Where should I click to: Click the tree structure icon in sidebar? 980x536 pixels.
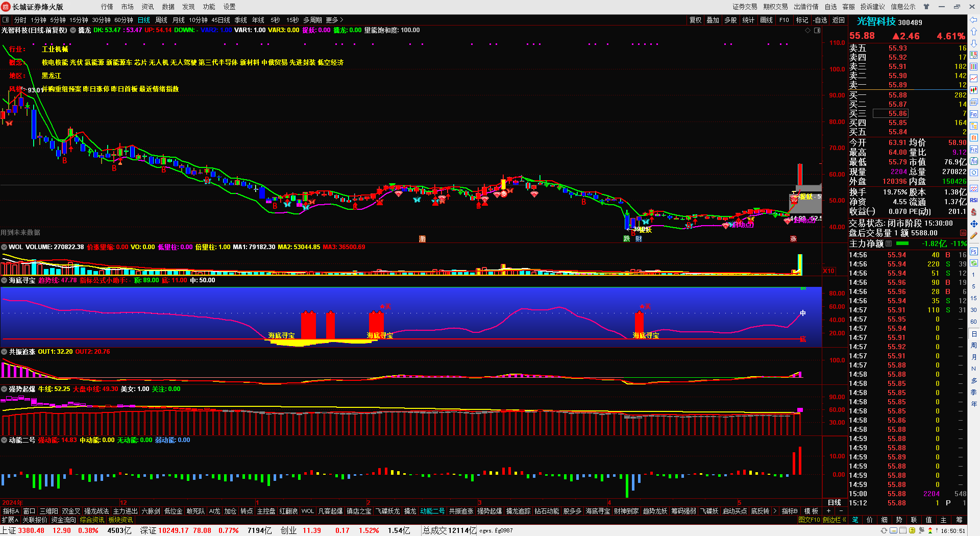coord(974,125)
